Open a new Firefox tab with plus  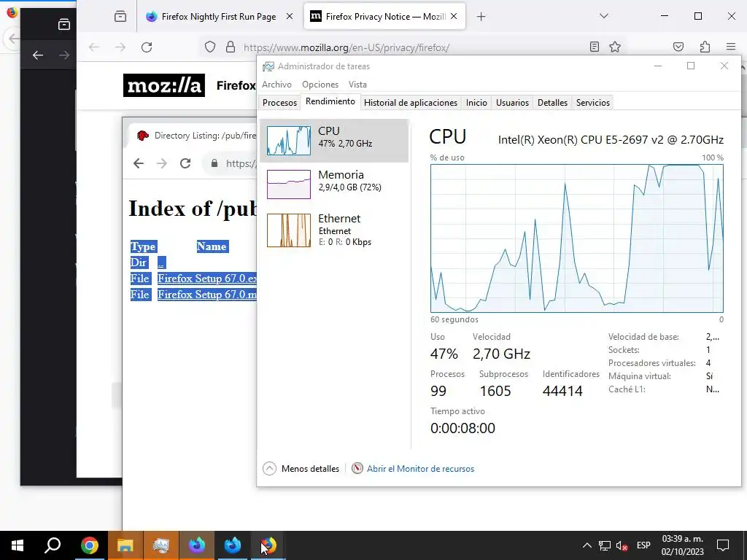[481, 17]
